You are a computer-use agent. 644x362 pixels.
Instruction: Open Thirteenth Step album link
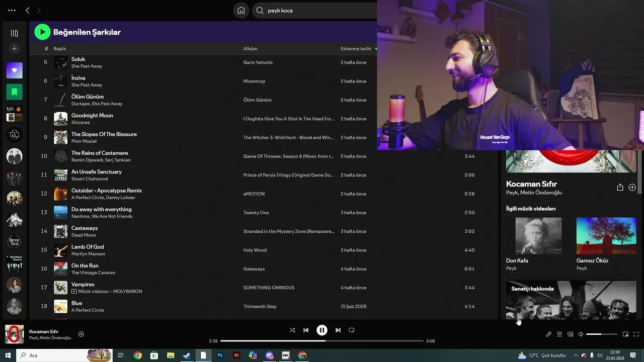click(x=260, y=306)
